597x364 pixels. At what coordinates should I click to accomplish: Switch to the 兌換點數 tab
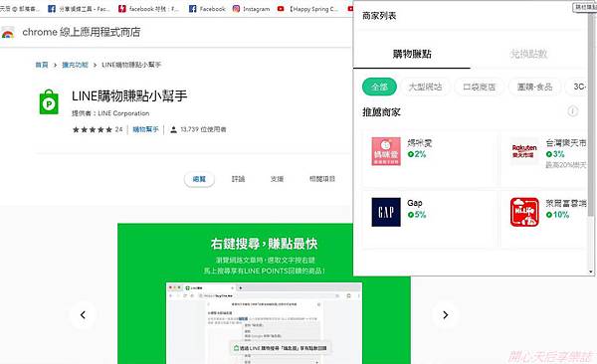528,54
